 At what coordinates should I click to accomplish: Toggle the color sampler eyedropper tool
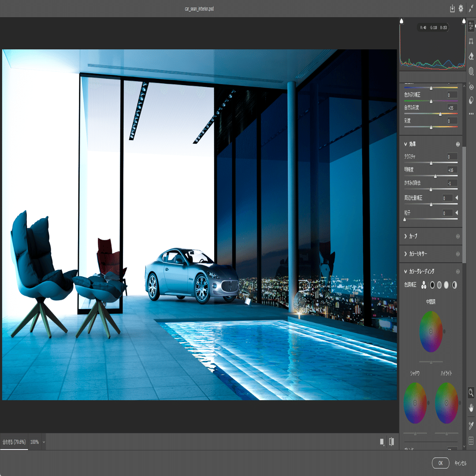pos(471,426)
